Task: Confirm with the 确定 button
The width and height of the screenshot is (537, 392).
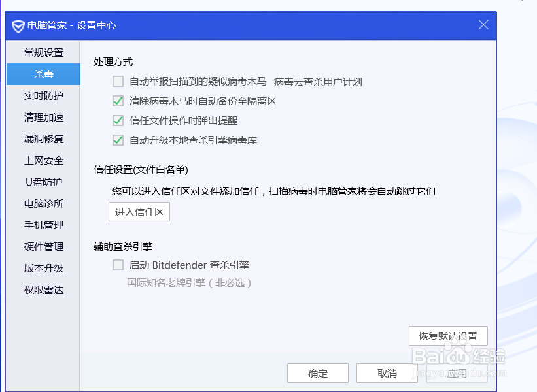Action: (318, 373)
